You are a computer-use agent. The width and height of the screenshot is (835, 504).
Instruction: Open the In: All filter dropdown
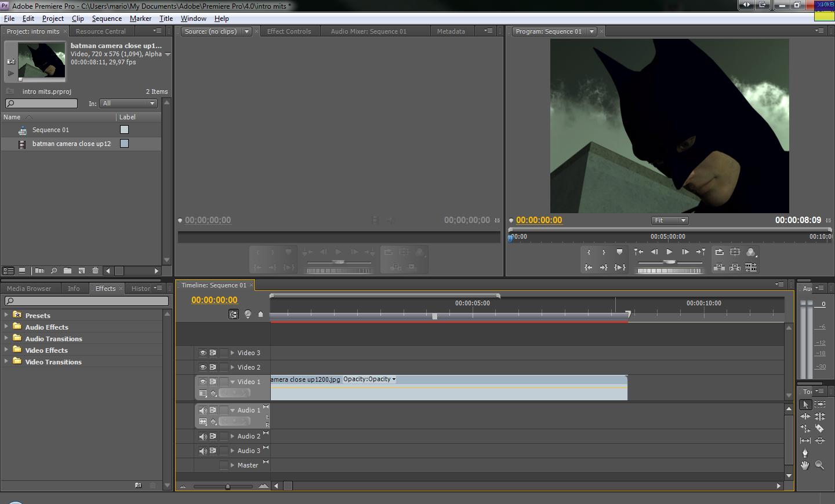[x=129, y=103]
